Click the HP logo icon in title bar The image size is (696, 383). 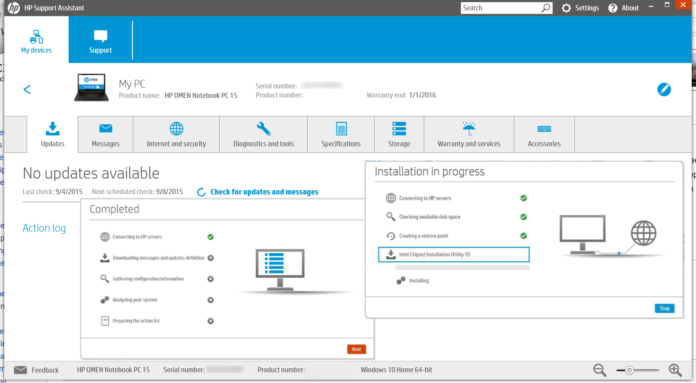[x=14, y=8]
